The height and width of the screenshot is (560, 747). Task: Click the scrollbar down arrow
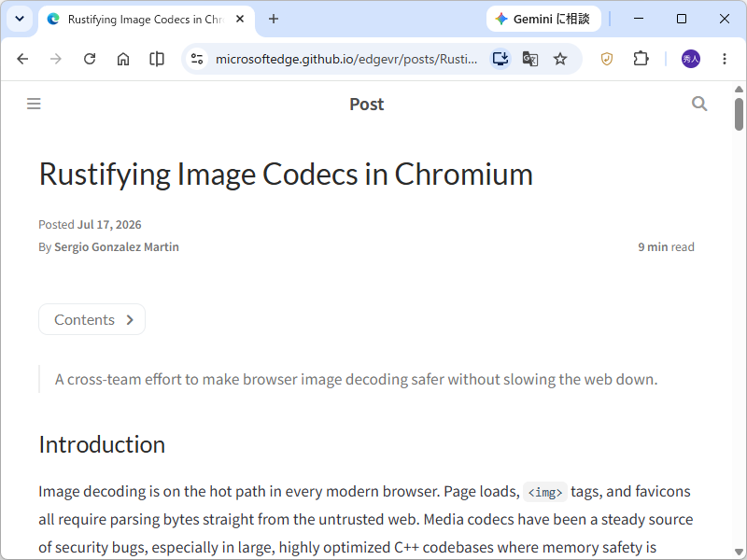pos(739,553)
